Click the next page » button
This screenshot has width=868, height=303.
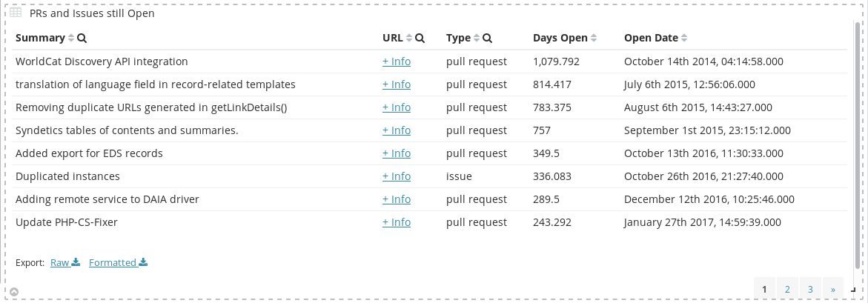pos(833,289)
